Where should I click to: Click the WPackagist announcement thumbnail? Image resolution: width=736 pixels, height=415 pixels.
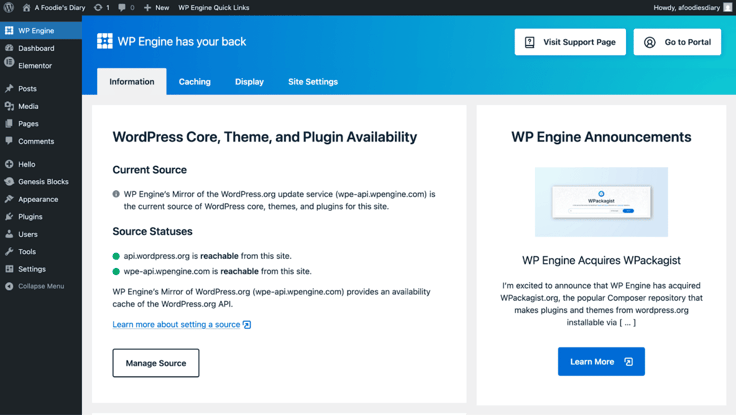point(601,202)
